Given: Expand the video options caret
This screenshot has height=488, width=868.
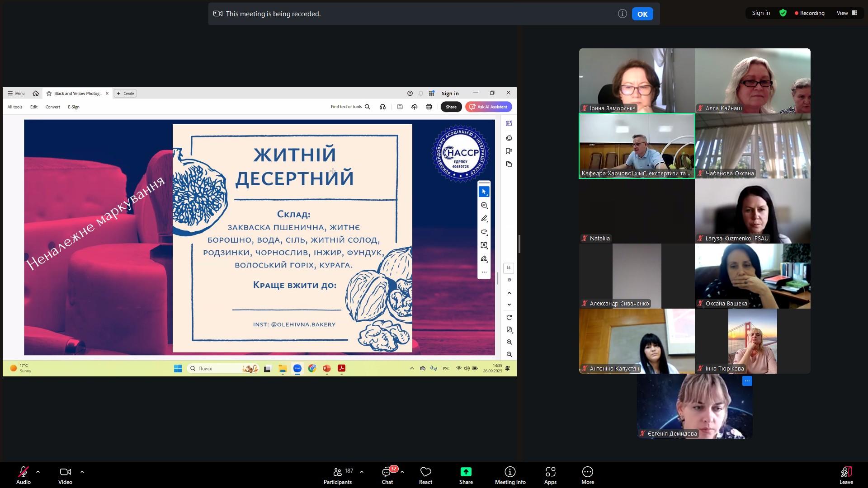Looking at the screenshot, I should tap(82, 472).
